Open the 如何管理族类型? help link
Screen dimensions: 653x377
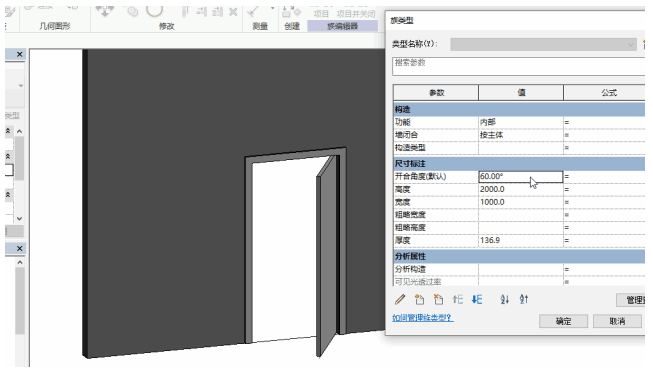423,318
